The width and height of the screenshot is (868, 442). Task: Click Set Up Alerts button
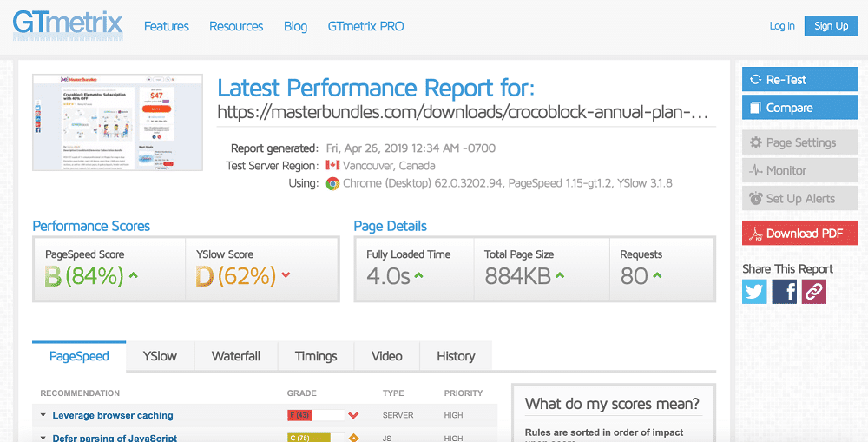[800, 198]
